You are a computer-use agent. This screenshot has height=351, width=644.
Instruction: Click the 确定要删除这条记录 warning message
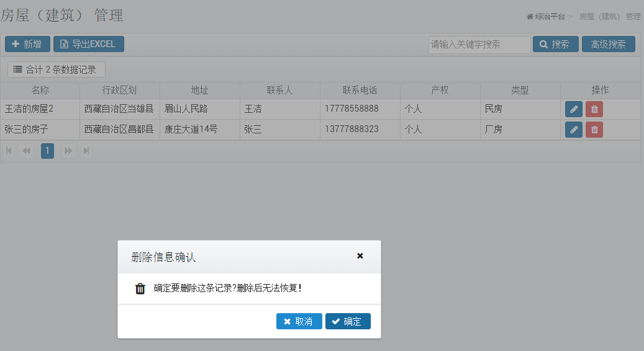tap(228, 288)
